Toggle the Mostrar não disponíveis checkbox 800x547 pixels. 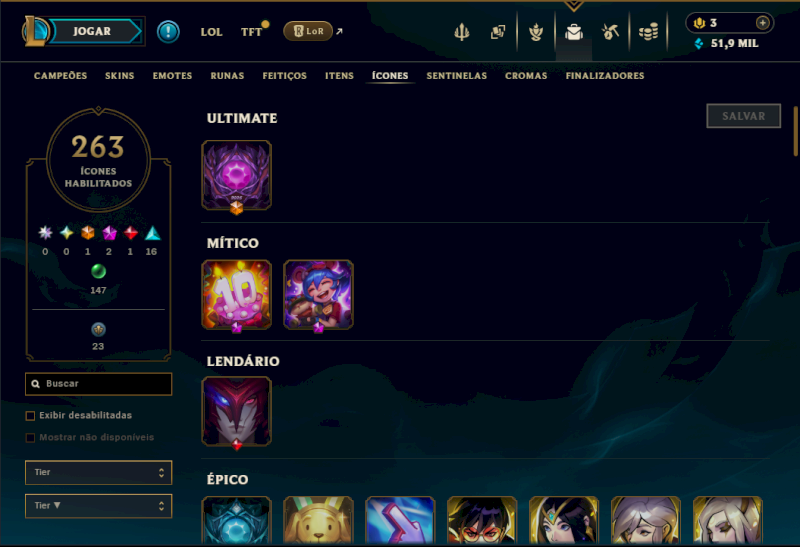[x=30, y=437]
